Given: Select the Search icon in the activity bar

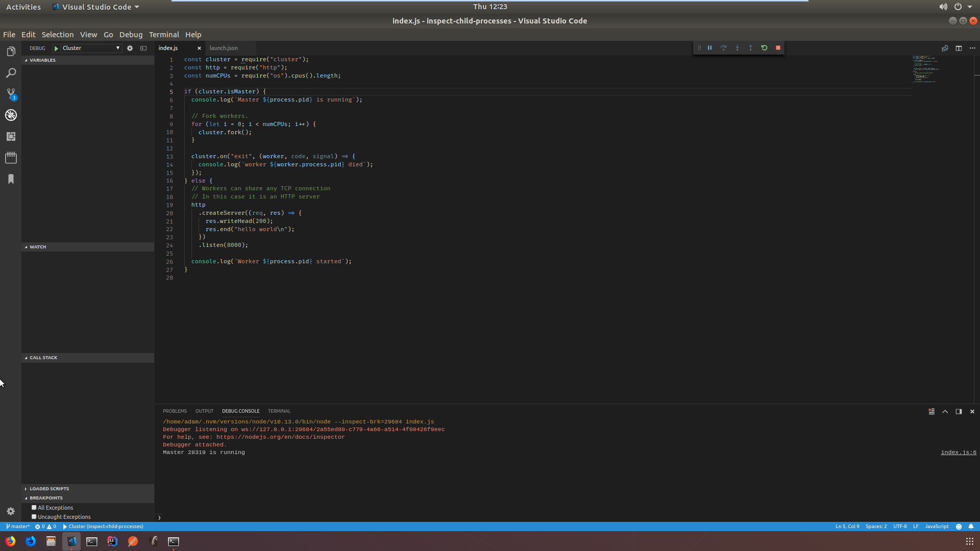Looking at the screenshot, I should (11, 73).
